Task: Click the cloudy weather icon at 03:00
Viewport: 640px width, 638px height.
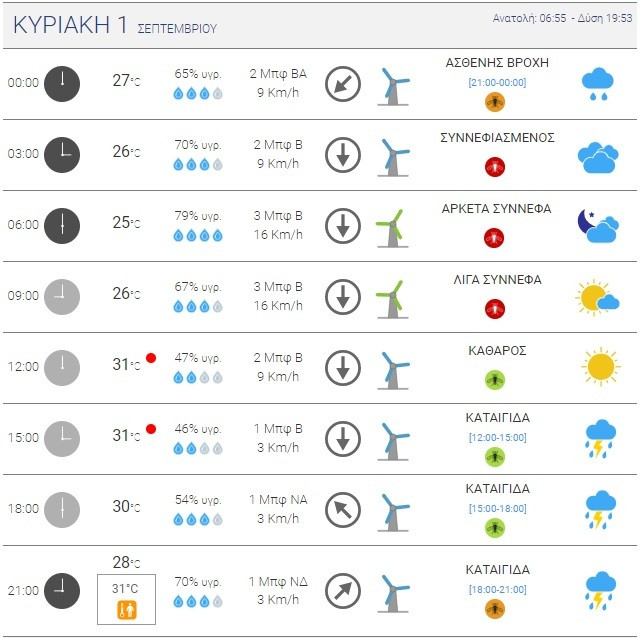Action: click(x=599, y=155)
